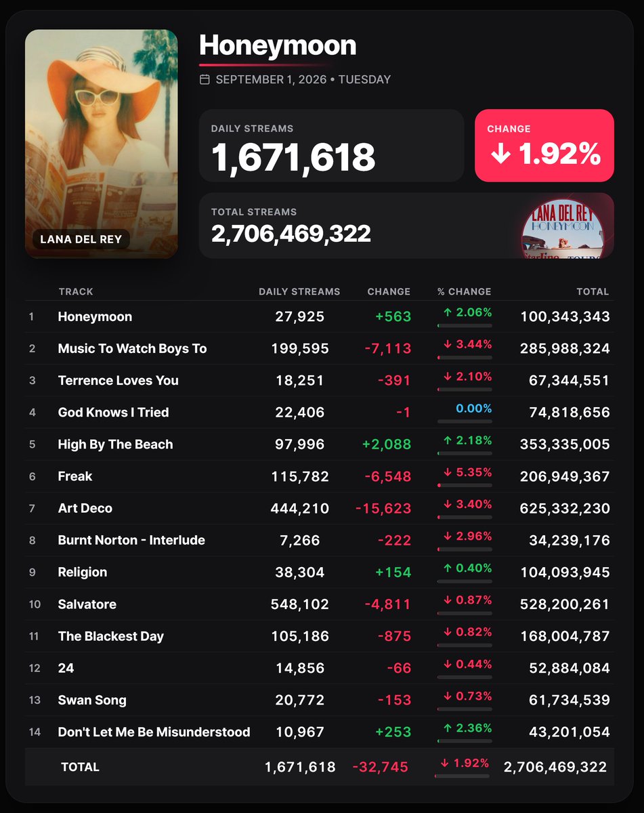Select God Knows I Tried track
The width and height of the screenshot is (644, 813).
pyautogui.click(x=113, y=413)
